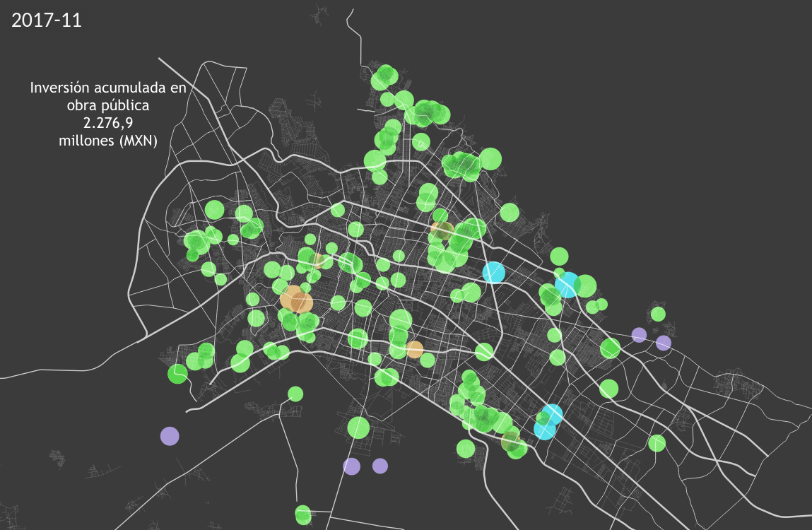Click the Inversión acumulada text block
The width and height of the screenshot is (812, 530).
(107, 98)
